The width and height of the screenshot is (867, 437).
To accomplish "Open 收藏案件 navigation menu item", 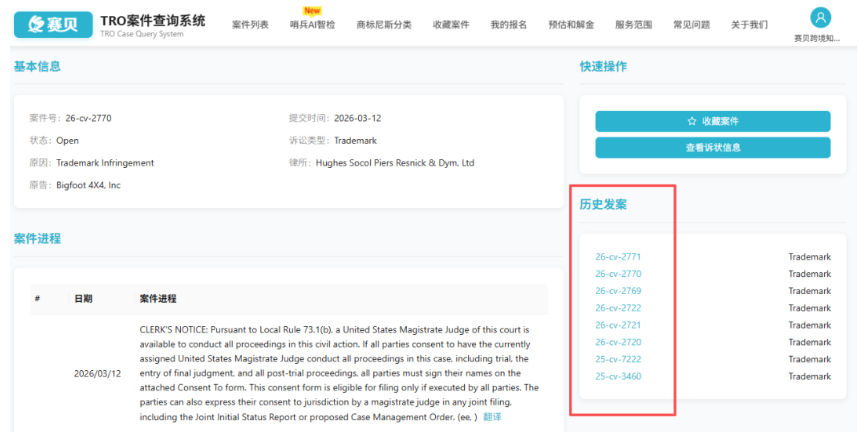I will [x=451, y=25].
